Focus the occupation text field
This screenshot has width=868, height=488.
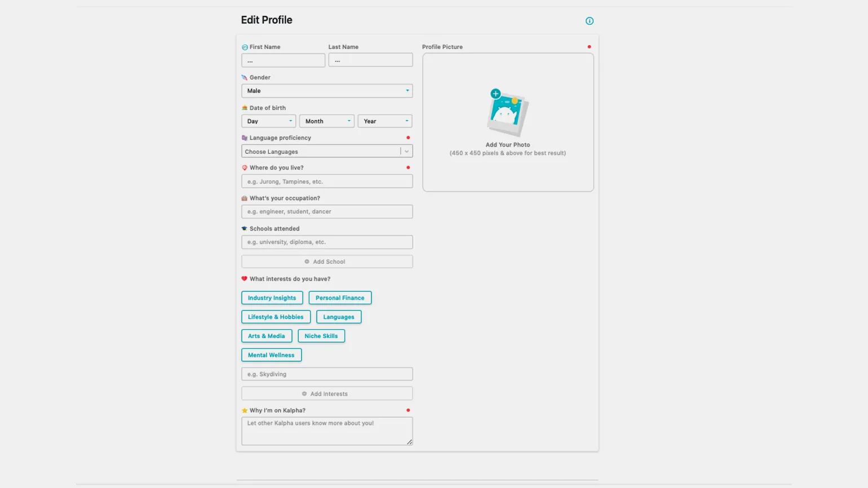tap(327, 212)
